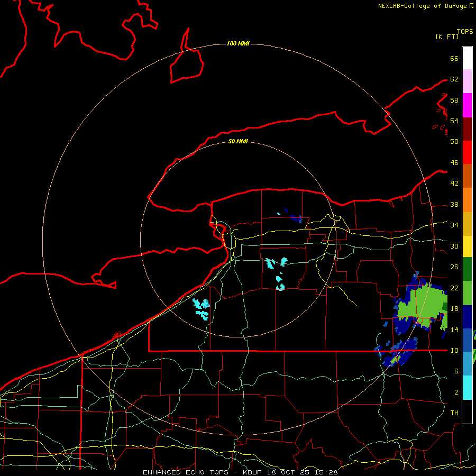Image resolution: width=476 pixels, height=476 pixels.
Task: Click the white color swatch above 66
Action: coord(467,58)
